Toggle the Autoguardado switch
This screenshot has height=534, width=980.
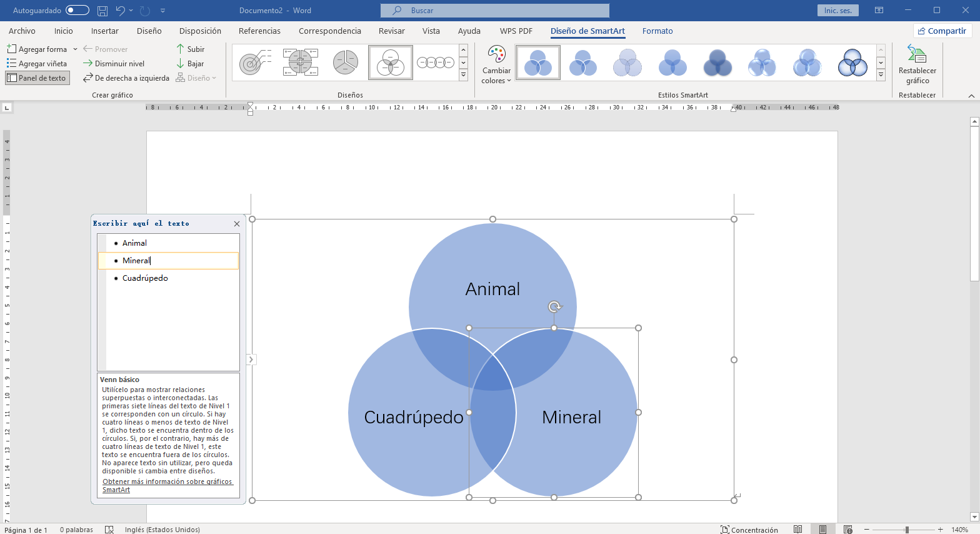pos(77,10)
